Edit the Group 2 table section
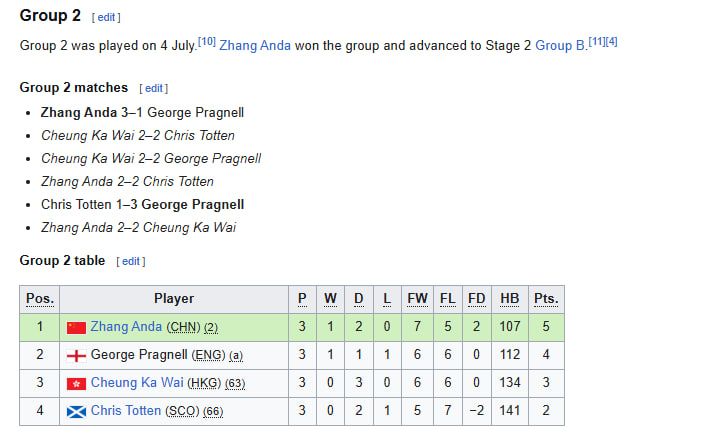The height and width of the screenshot is (441, 716). (x=131, y=261)
